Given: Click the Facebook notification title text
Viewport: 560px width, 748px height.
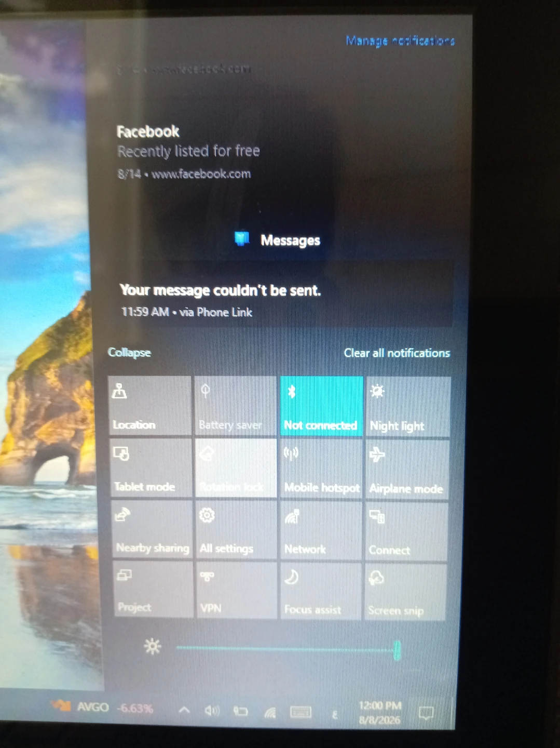Looking at the screenshot, I should click(148, 131).
